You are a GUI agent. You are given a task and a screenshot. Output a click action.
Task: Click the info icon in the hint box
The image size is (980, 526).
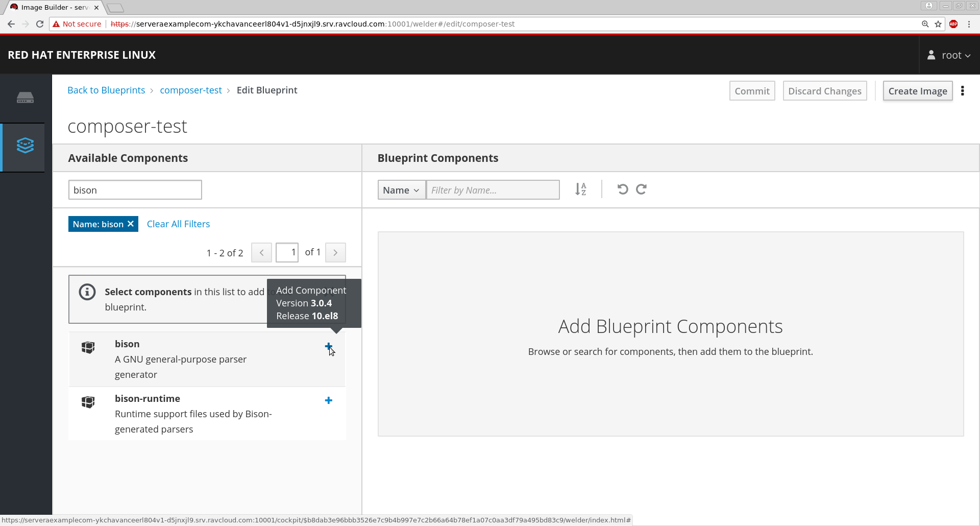87,292
